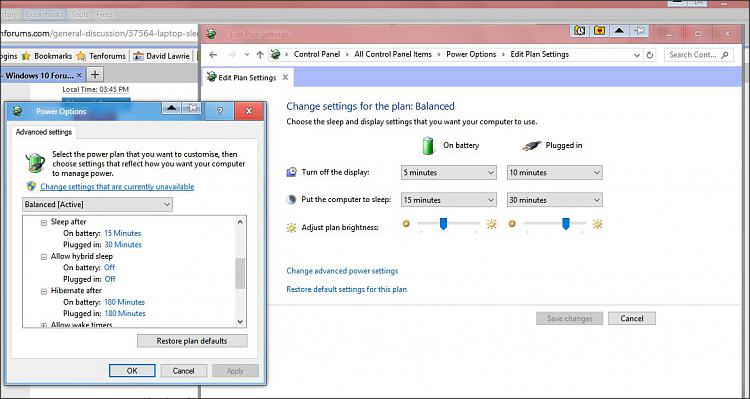Viewport: 750px width, 399px height.
Task: Click the low brightness icon for On battery
Action: pos(406,223)
